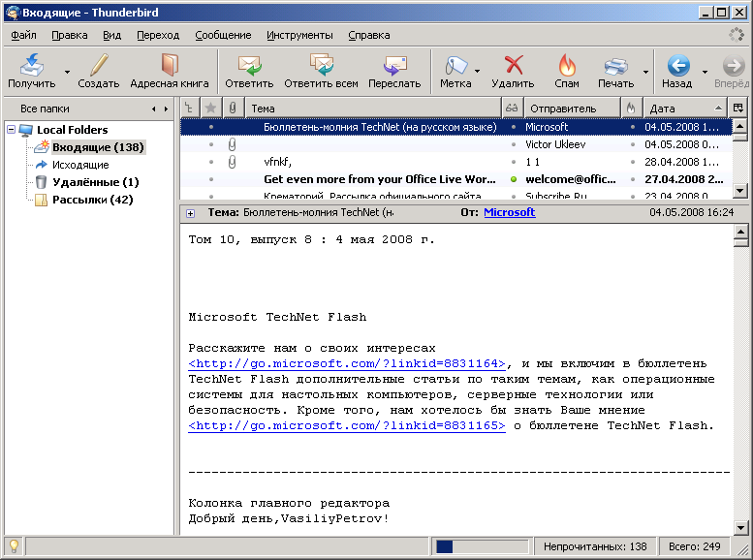Open the Метка dropdown arrow
Image resolution: width=753 pixels, height=560 pixels.
tap(477, 71)
